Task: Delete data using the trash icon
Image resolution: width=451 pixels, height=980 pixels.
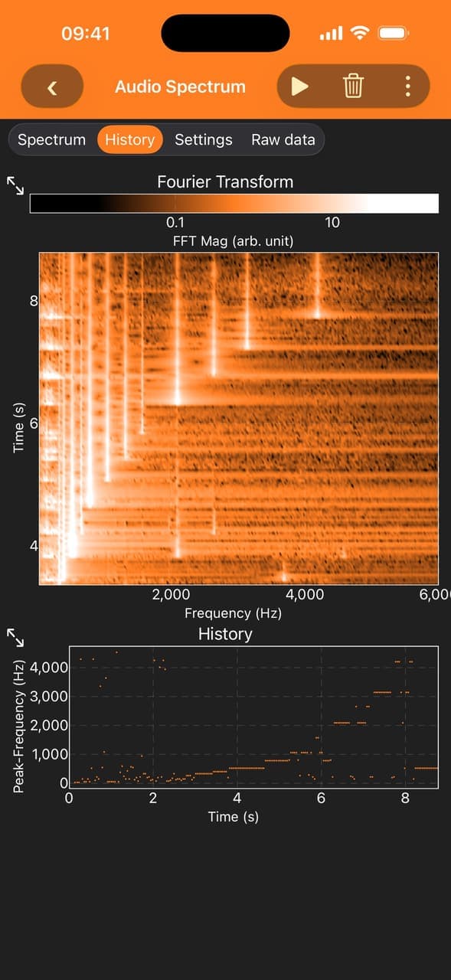Action: click(353, 87)
